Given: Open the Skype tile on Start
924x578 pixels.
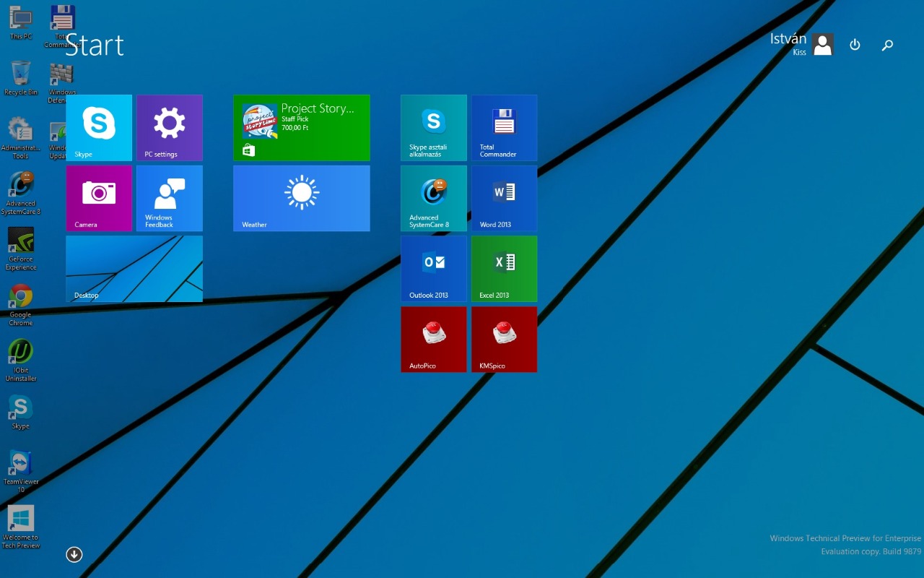Looking at the screenshot, I should coord(99,128).
